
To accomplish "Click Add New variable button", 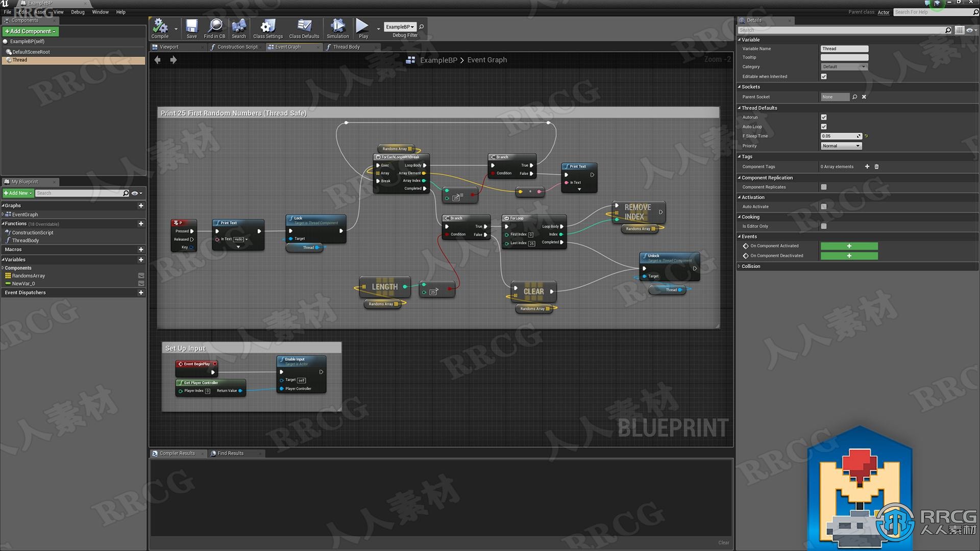I will [x=141, y=258].
